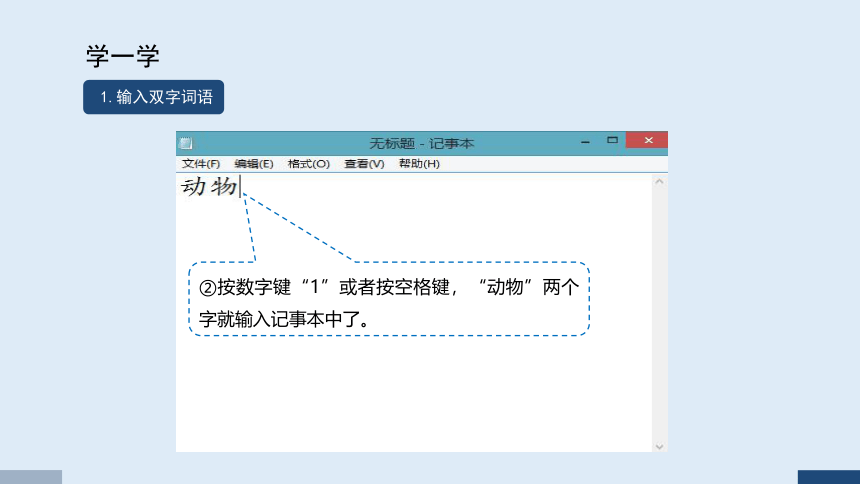Screen dimensions: 860x484
Task: Click the title 无标题 - 记事本
Action: point(421,144)
